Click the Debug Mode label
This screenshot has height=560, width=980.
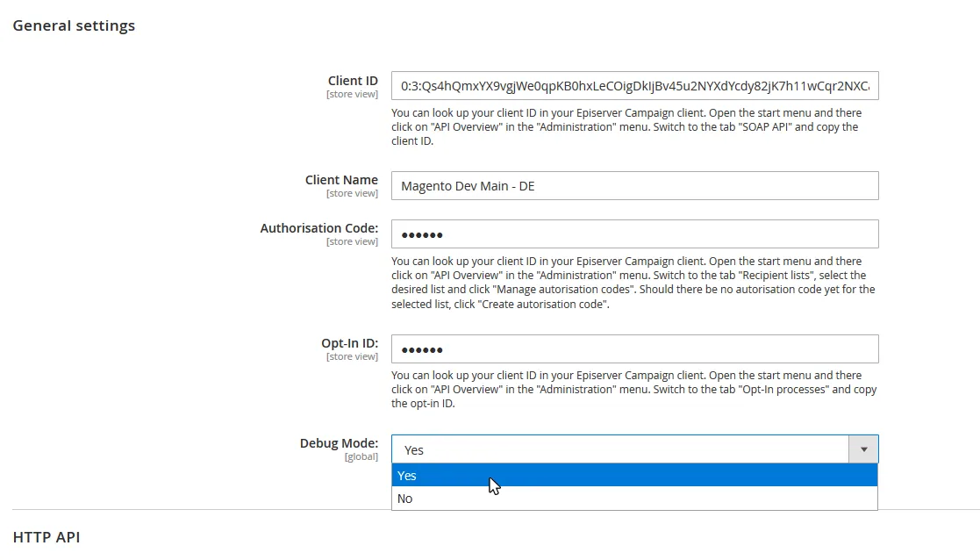(x=340, y=443)
